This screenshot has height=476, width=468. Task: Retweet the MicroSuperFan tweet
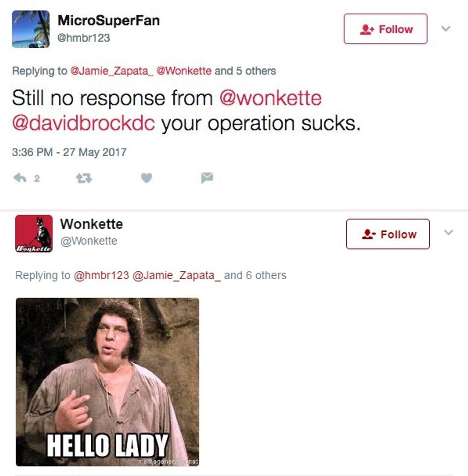[x=84, y=178]
